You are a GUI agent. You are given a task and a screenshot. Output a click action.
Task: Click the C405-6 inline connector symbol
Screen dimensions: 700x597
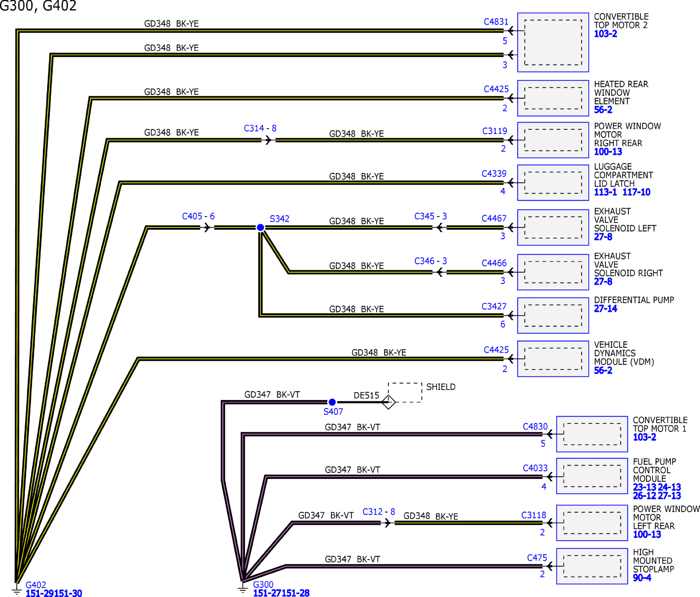pyautogui.click(x=207, y=228)
